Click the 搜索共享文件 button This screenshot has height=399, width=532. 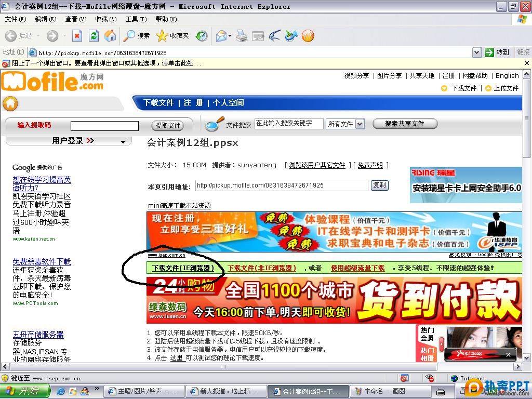[405, 124]
